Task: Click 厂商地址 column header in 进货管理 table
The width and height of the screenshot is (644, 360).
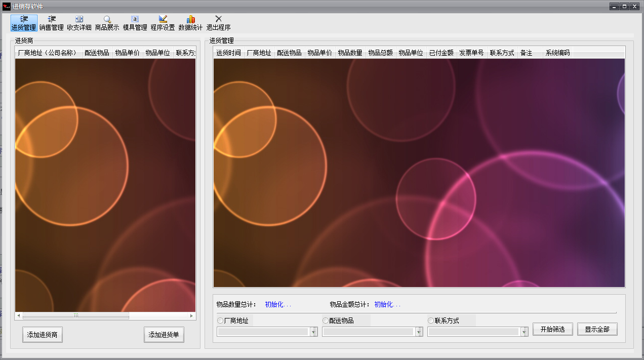Action: point(259,53)
